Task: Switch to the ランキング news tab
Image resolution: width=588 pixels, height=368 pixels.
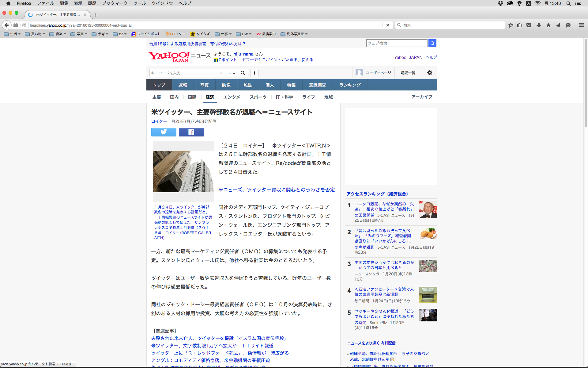Action: (x=350, y=85)
